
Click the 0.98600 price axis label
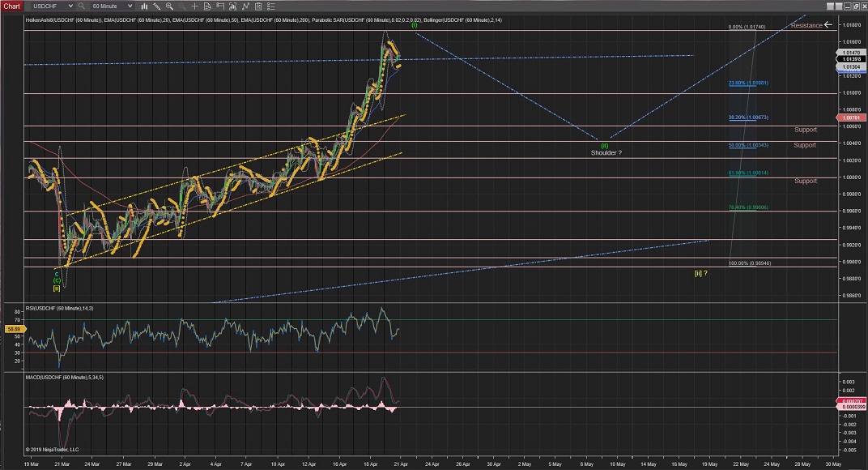pos(852,296)
